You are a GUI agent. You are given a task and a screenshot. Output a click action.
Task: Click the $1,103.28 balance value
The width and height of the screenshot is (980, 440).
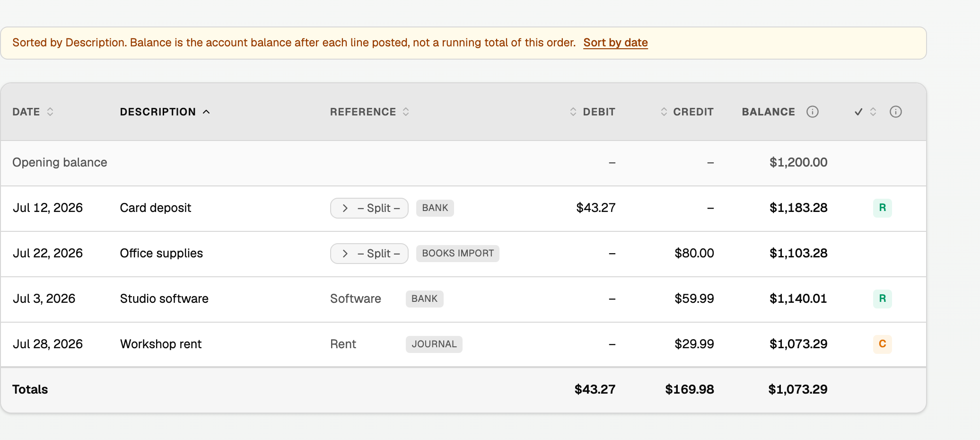click(x=798, y=253)
